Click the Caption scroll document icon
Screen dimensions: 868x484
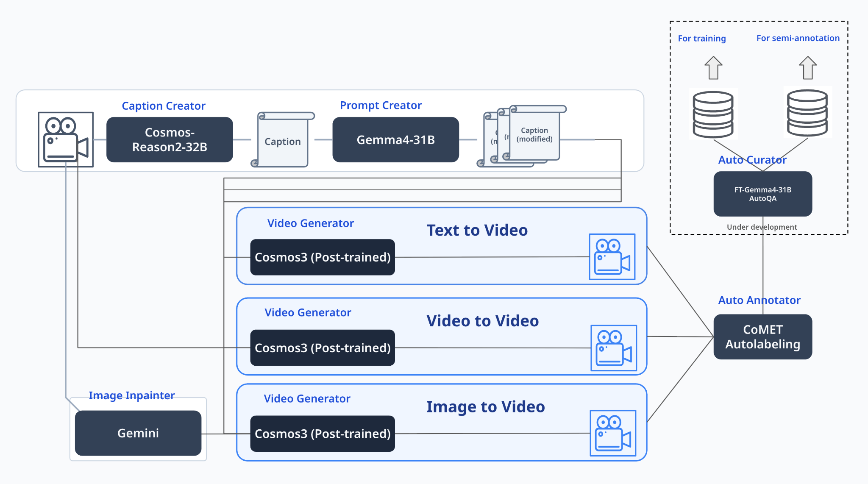click(283, 139)
